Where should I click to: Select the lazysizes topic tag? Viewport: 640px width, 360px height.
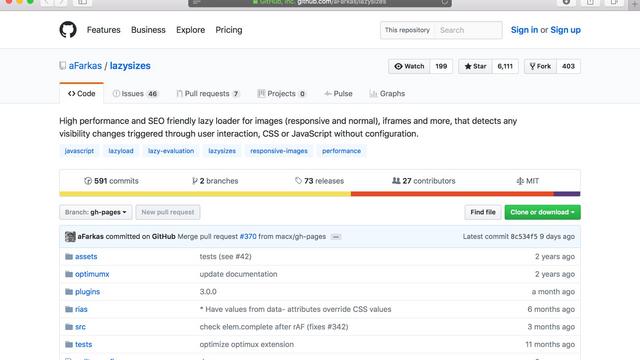point(222,151)
